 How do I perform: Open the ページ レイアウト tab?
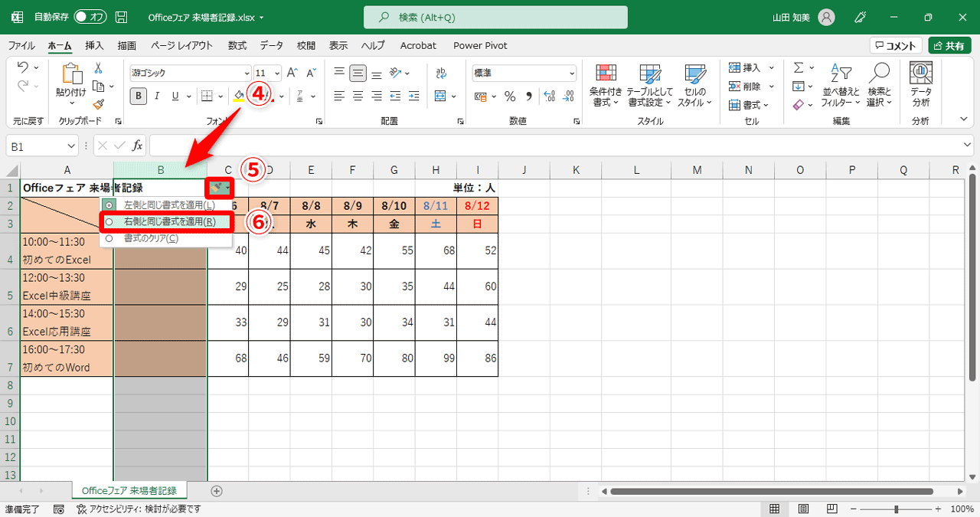(182, 45)
